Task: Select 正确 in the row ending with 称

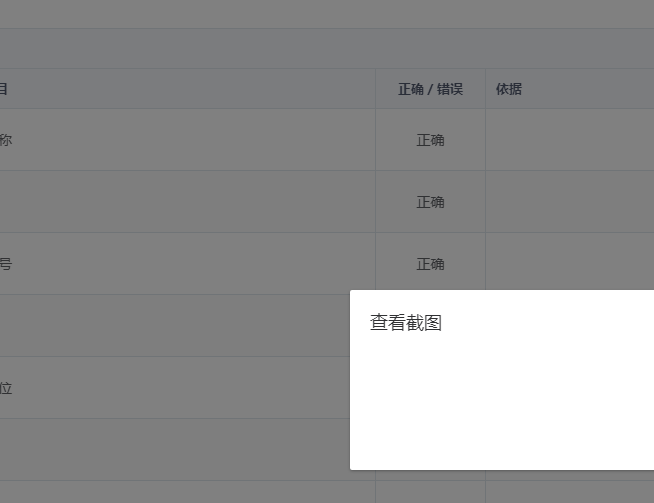Action: tap(430, 140)
